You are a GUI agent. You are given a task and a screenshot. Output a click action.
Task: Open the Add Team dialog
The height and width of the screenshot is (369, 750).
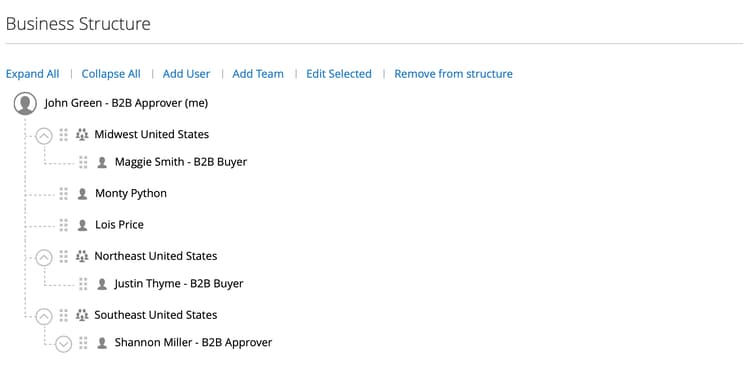tap(258, 74)
